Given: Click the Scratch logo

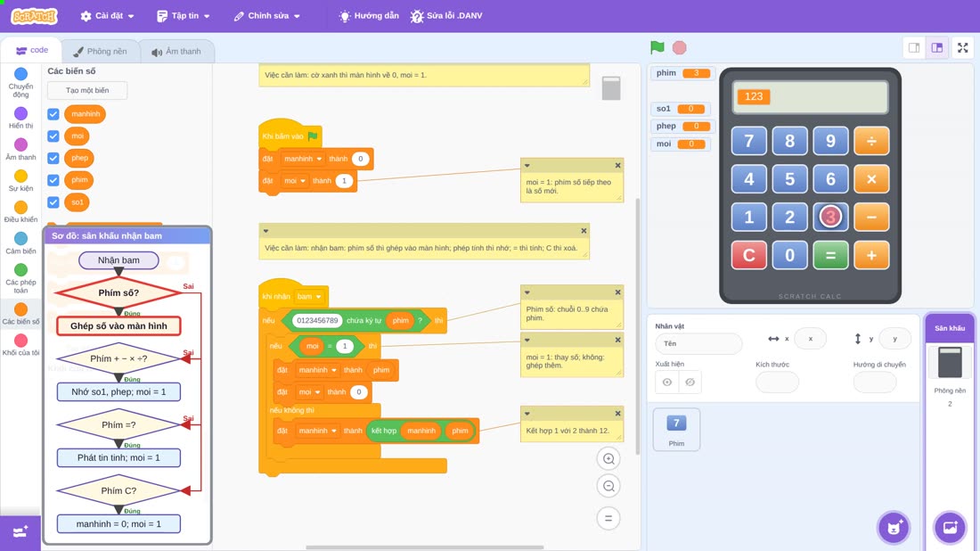Looking at the screenshot, I should 35,16.
